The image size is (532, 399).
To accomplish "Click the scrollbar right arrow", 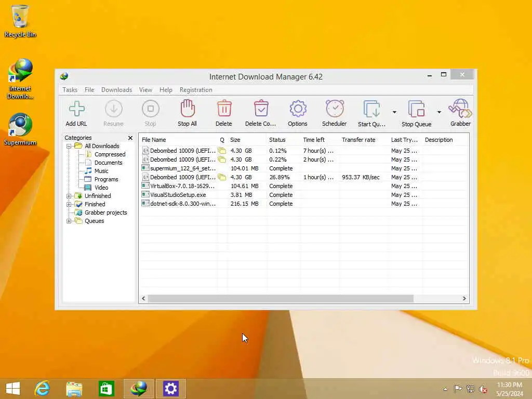I will [464, 299].
